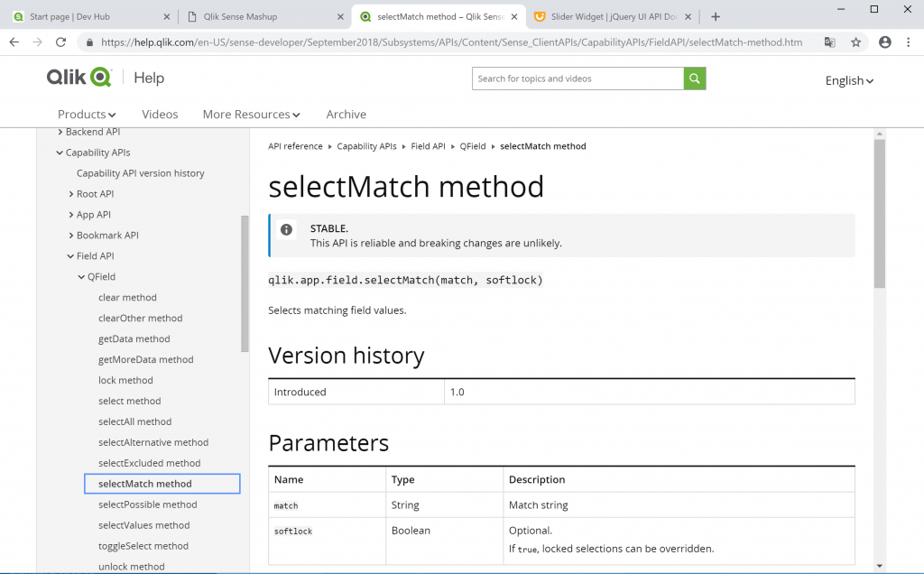Open the Chrome profile avatar icon
The width and height of the screenshot is (924, 574).
[x=884, y=42]
